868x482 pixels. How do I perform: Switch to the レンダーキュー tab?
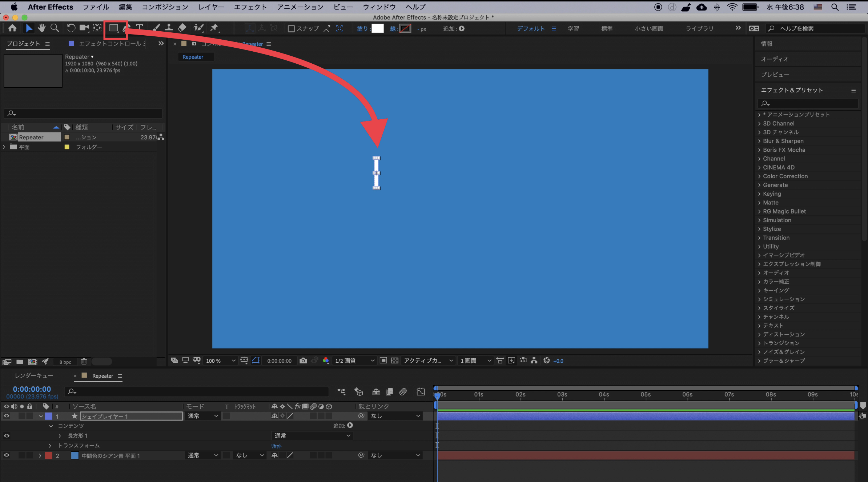point(34,376)
